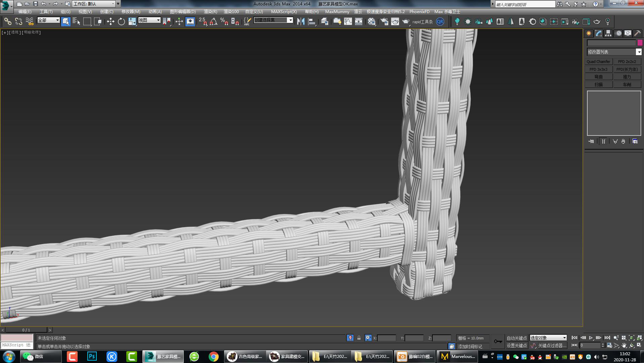The height and width of the screenshot is (363, 644).
Task: Select the Move tool
Action: [110, 21]
